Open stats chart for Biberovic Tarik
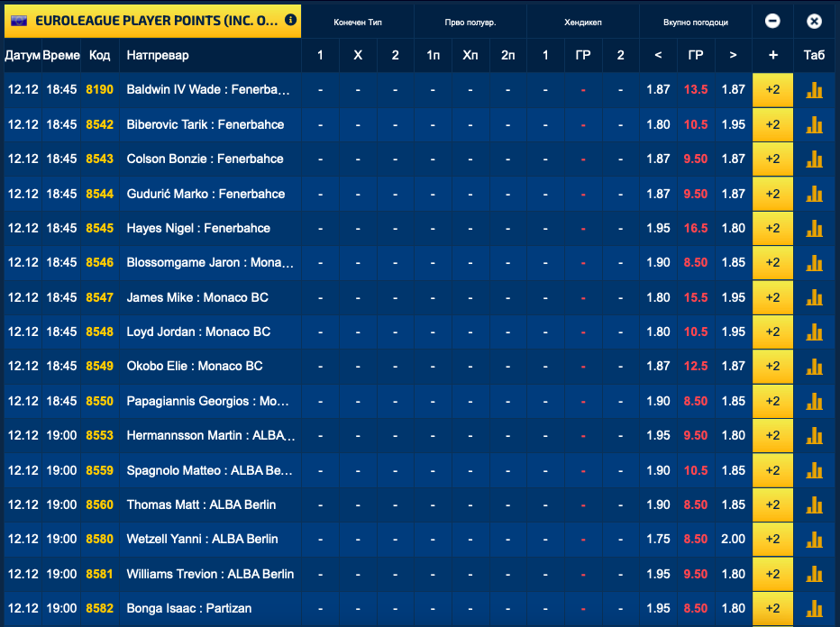 [814, 124]
